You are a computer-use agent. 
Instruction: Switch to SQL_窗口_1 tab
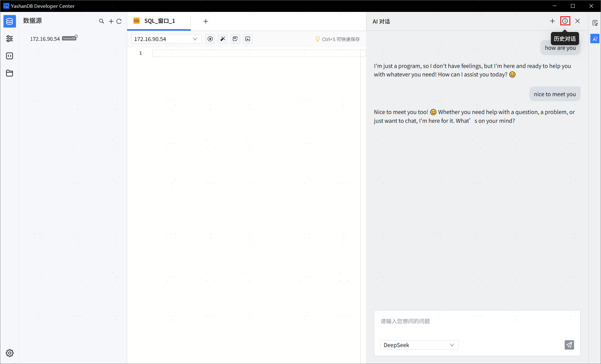pos(159,21)
